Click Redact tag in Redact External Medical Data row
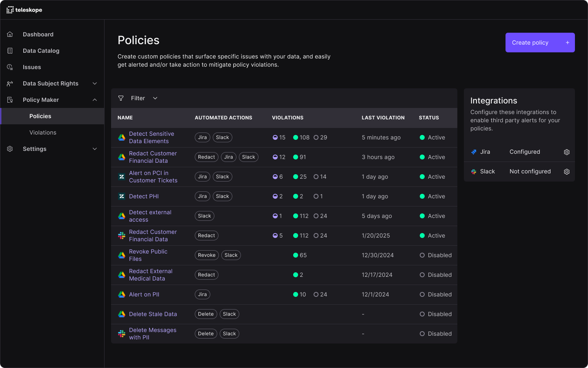This screenshot has height=368, width=588. (206, 275)
